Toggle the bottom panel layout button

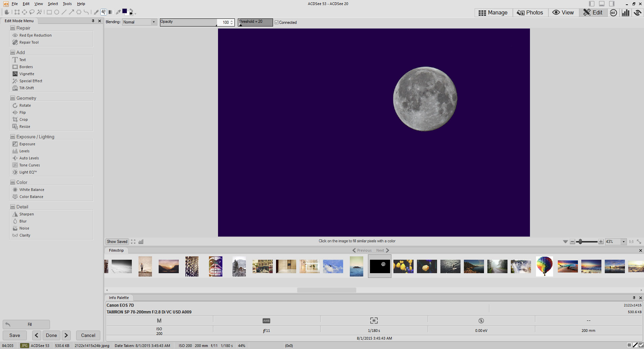click(x=602, y=4)
